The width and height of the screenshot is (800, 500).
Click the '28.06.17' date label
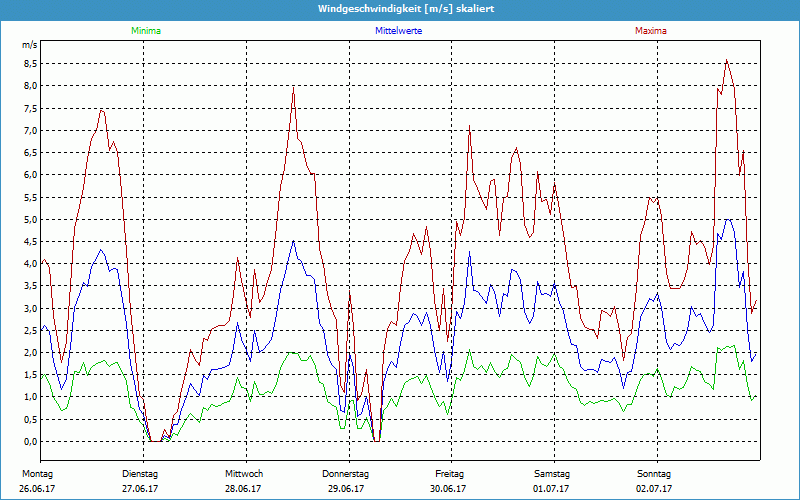(x=243, y=489)
